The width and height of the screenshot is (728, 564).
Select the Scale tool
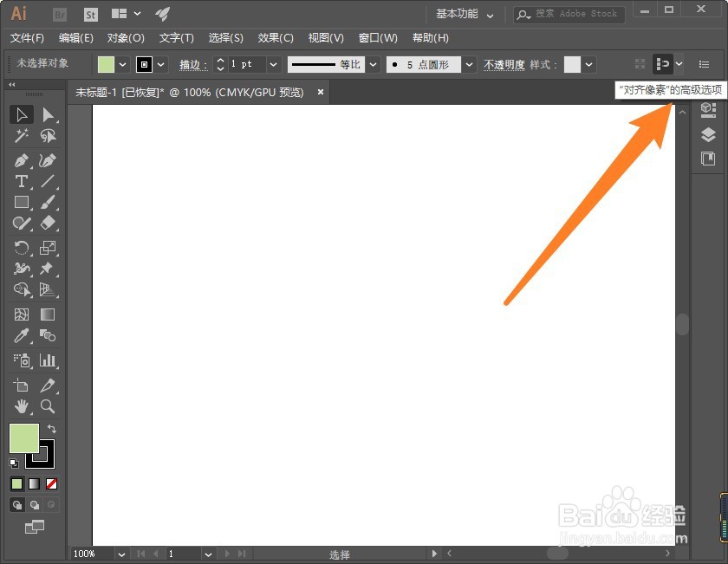coord(48,248)
